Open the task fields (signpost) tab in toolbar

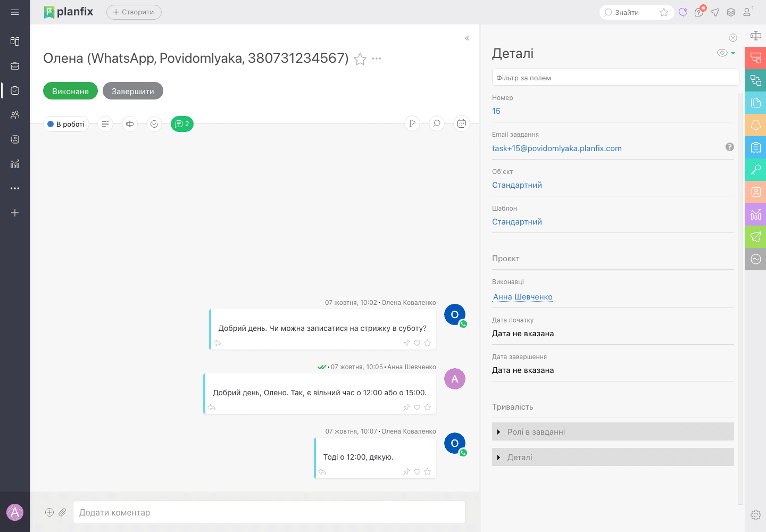click(130, 124)
